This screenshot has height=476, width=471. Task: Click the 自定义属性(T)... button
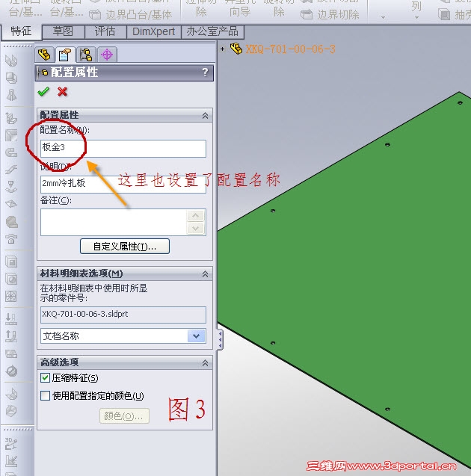pyautogui.click(x=125, y=246)
